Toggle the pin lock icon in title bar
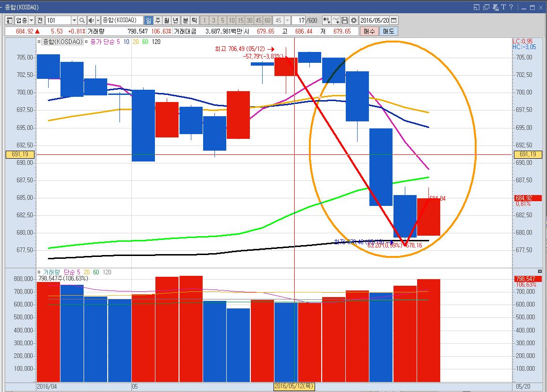Screen dimensions: 547x392 click(x=496, y=7)
